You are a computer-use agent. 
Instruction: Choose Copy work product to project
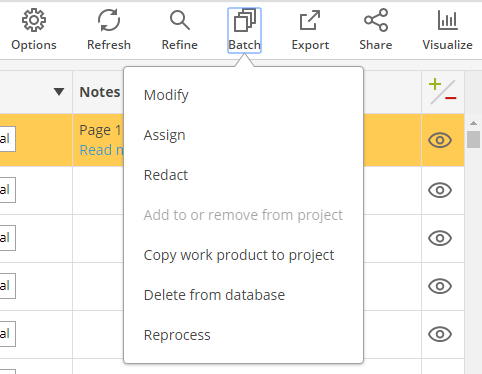239,255
